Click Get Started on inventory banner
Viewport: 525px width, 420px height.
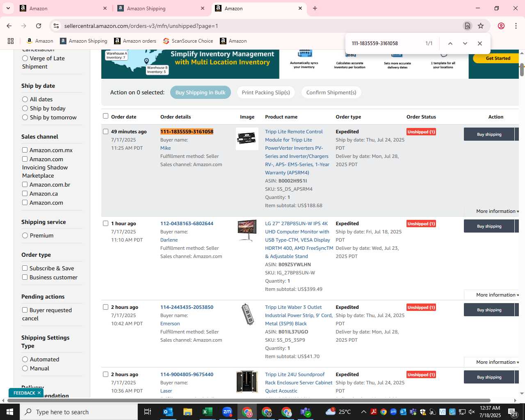pos(496,58)
